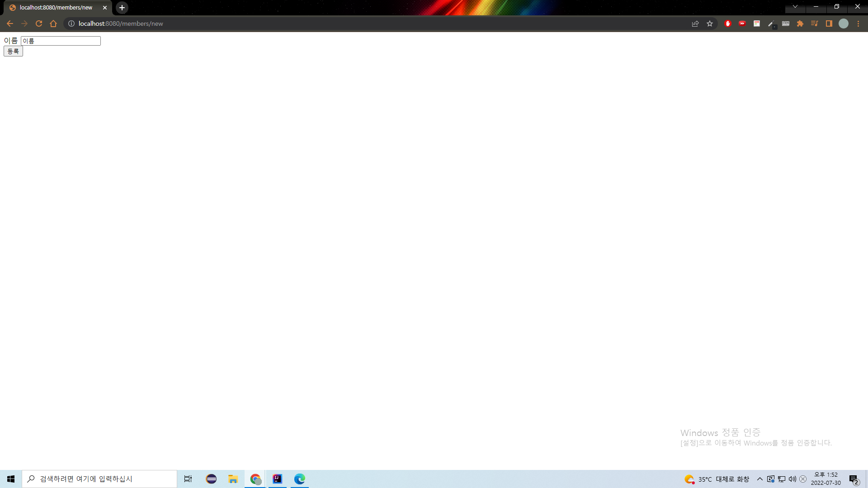Reload the localhost members page
Screen dimensions: 868x488
point(39,23)
